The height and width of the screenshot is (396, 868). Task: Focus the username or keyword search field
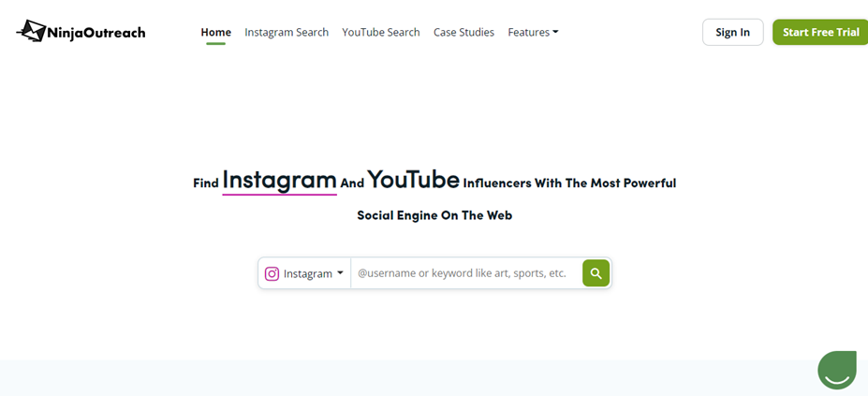click(465, 273)
